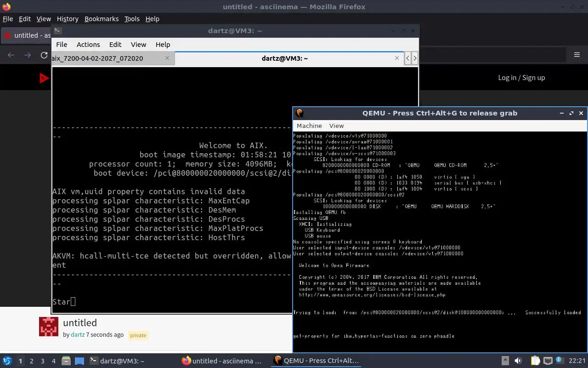588x368 pixels.
Task: Open the application launcher in the taskbar
Action: (7, 361)
